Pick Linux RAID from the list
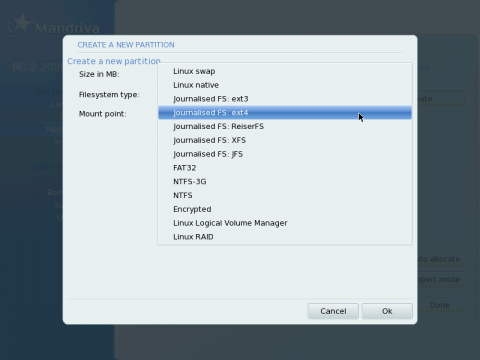Image resolution: width=480 pixels, height=360 pixels. pyautogui.click(x=285, y=237)
